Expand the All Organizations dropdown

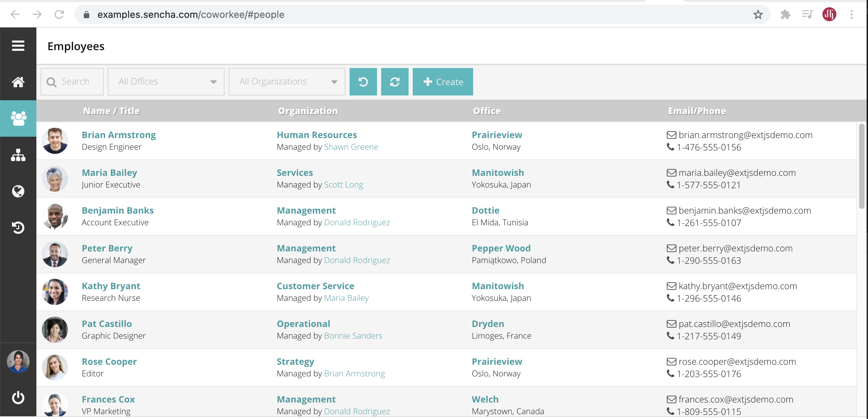pyautogui.click(x=334, y=82)
